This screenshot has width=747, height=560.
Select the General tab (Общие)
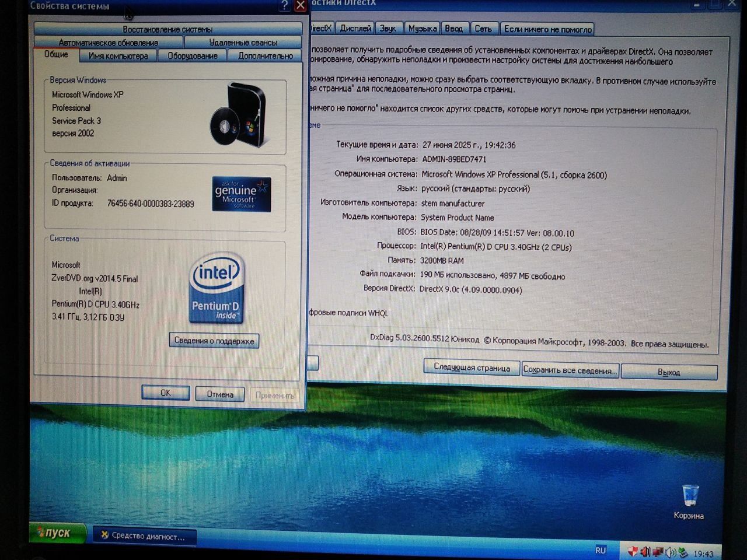(56, 54)
